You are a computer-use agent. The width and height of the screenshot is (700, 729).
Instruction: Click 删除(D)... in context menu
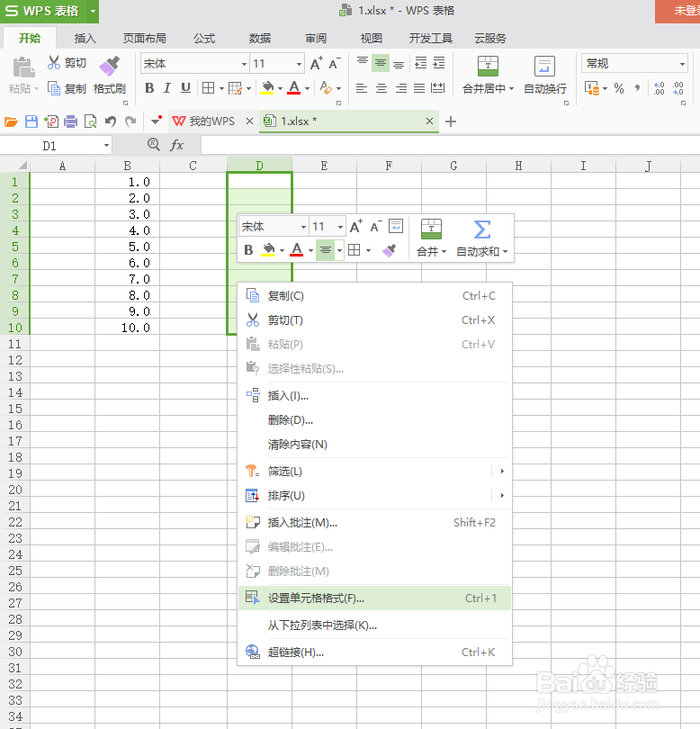pos(374,419)
